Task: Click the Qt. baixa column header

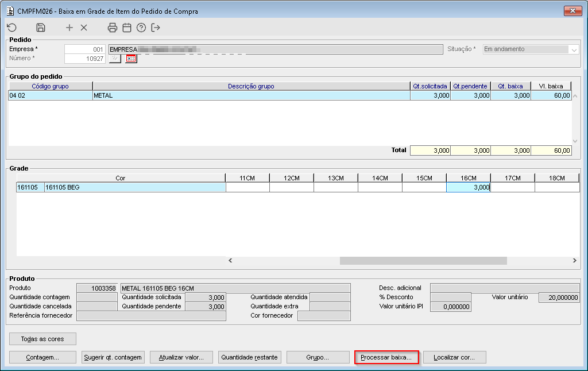Action: click(510, 86)
